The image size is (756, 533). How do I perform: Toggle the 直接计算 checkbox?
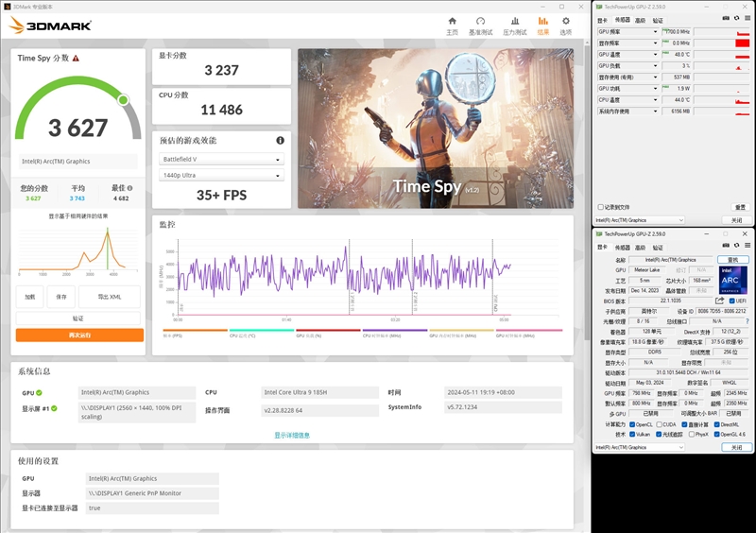tap(684, 424)
